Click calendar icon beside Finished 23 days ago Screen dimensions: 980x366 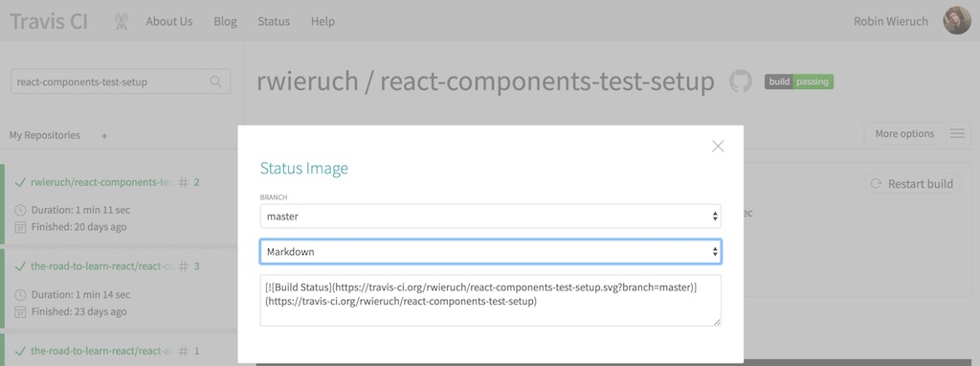pyautogui.click(x=20, y=311)
